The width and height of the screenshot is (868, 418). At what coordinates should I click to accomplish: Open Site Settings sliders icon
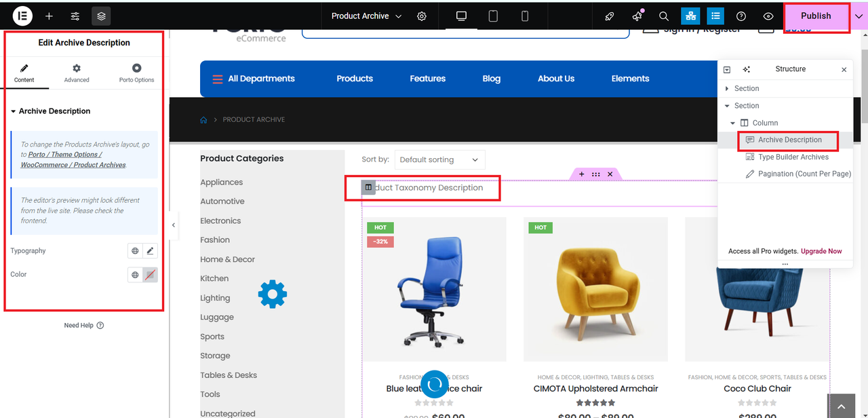click(75, 16)
